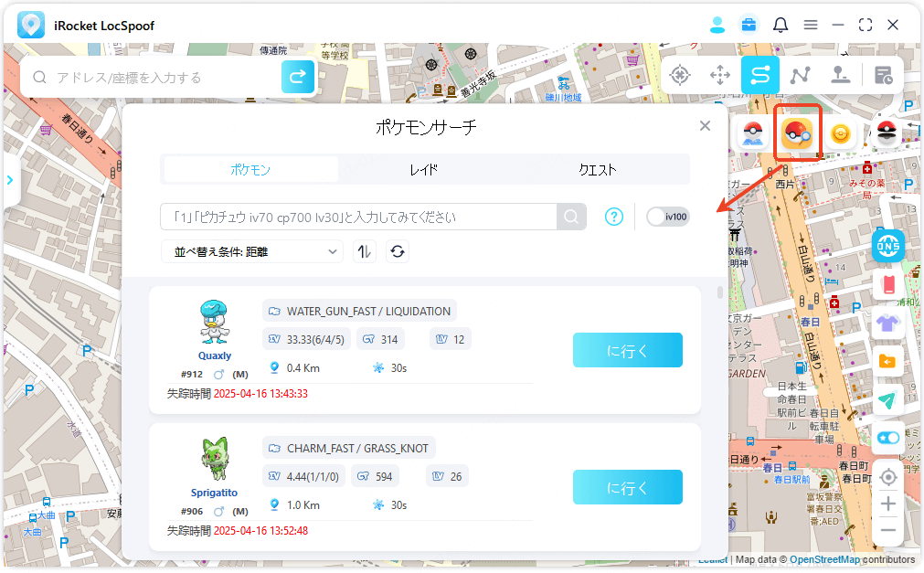Open the orange folder import icon

coord(888,361)
